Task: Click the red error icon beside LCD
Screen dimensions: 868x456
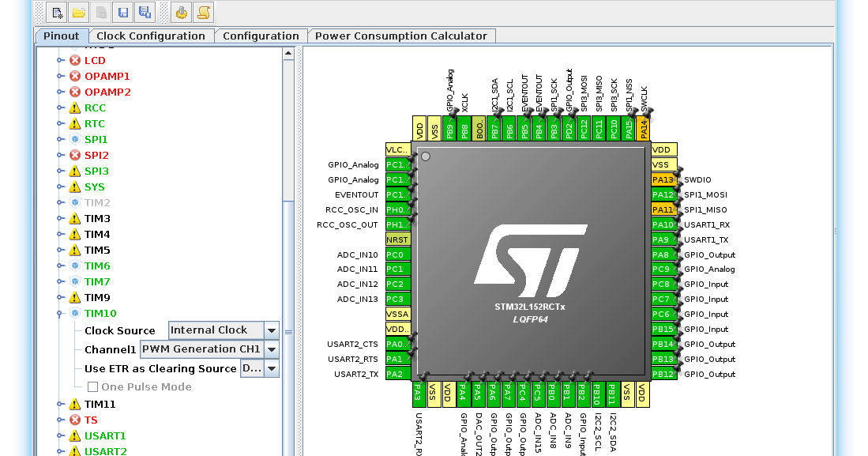Action: pos(75,60)
